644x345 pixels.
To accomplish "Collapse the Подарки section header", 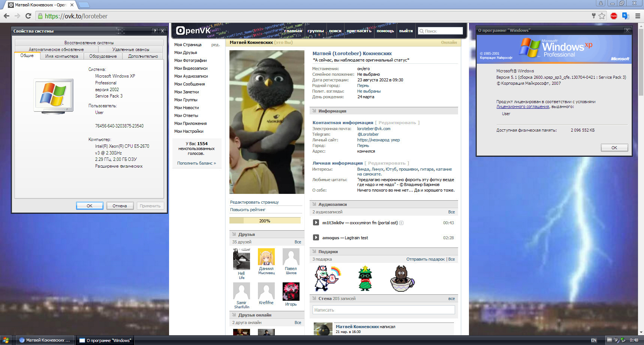I will [328, 252].
